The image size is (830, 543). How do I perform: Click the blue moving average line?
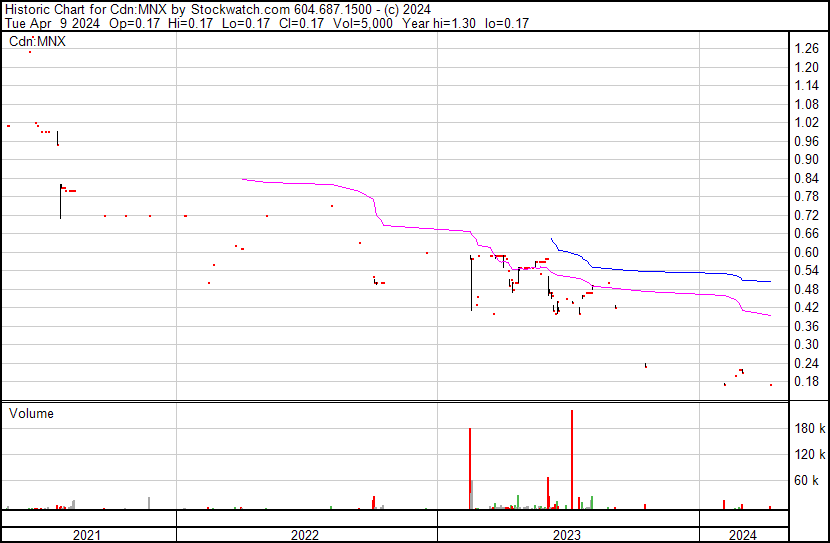pos(662,272)
